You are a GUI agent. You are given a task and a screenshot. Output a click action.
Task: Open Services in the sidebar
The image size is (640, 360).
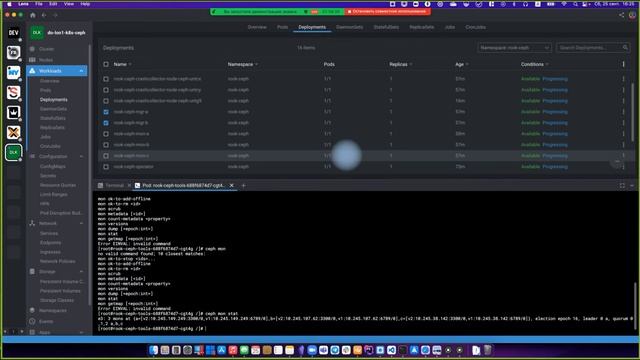49,233
